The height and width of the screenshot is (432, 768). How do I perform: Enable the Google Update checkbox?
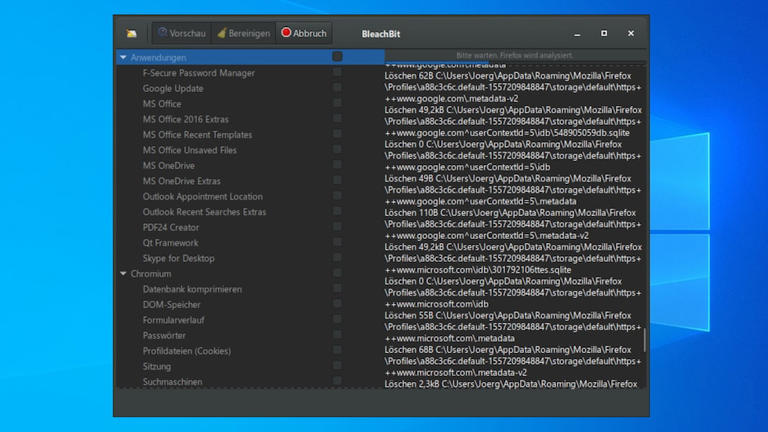(x=337, y=88)
